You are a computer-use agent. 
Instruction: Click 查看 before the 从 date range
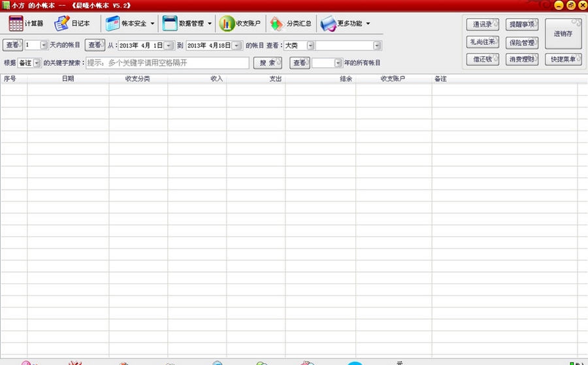pos(95,45)
